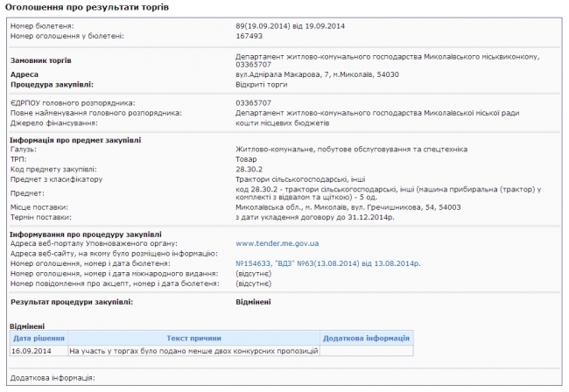Click the "Додаткова інформація" table column header
Image resolution: width=569 pixels, height=392 pixels.
click(x=366, y=338)
